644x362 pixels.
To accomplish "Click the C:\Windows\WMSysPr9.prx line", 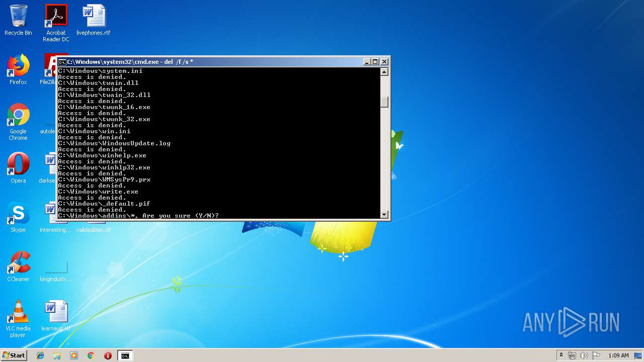I will 104,179.
